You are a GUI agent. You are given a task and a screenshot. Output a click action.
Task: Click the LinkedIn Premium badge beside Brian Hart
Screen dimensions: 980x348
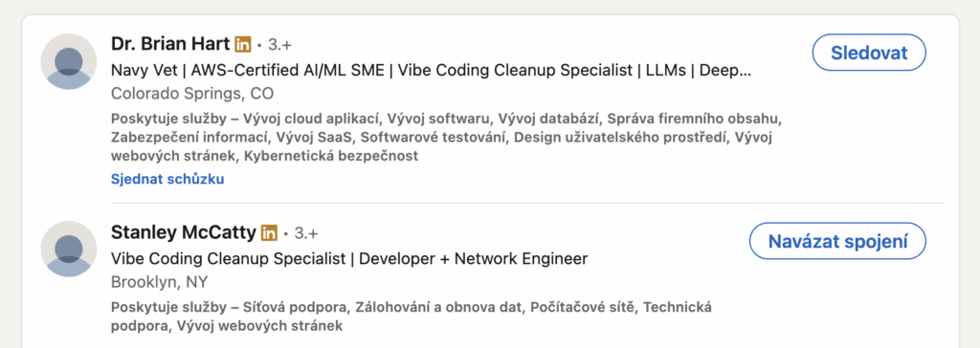click(x=243, y=45)
